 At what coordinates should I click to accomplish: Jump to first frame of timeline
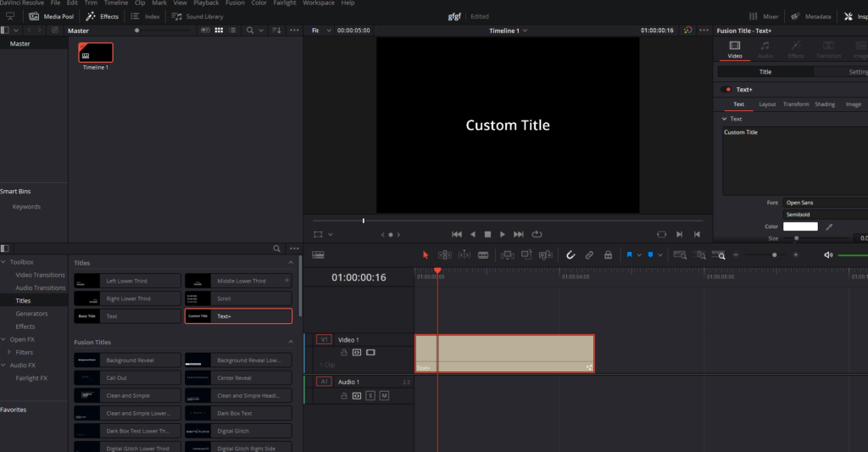click(x=457, y=234)
